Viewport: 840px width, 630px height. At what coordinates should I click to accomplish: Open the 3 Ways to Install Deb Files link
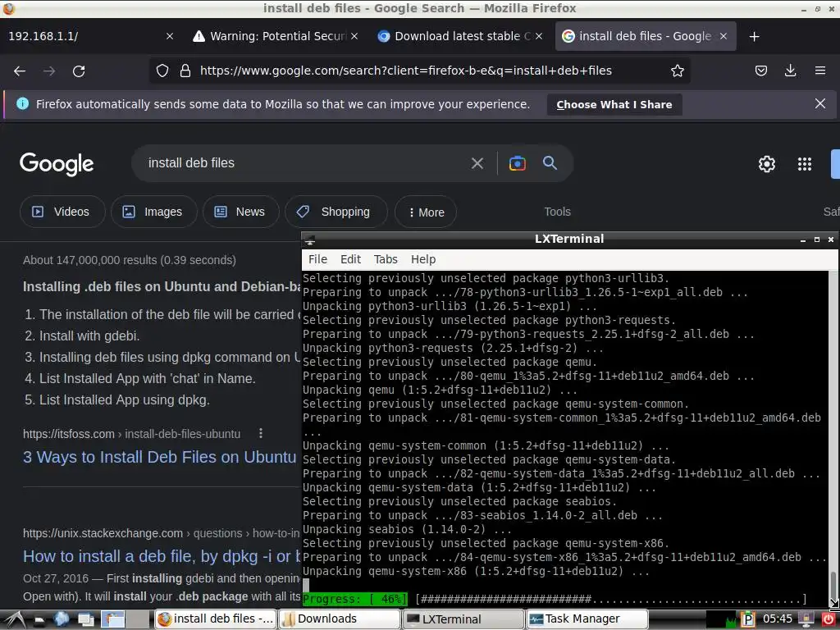tap(160, 457)
